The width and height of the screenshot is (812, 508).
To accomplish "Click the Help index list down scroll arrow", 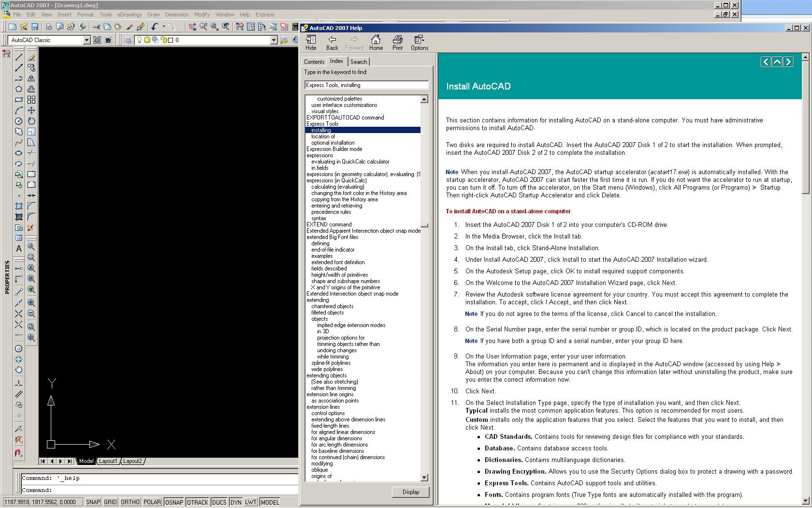I will point(424,478).
